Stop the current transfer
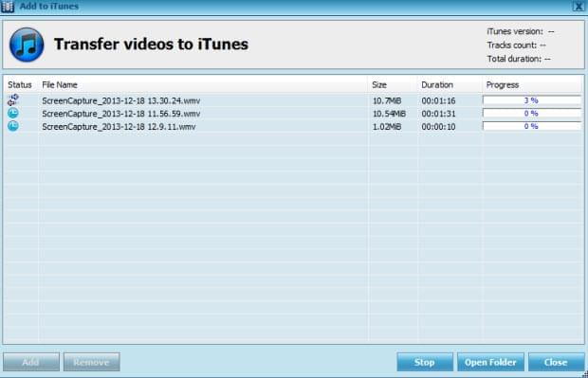Screen dimensions: 588x378 coord(425,362)
